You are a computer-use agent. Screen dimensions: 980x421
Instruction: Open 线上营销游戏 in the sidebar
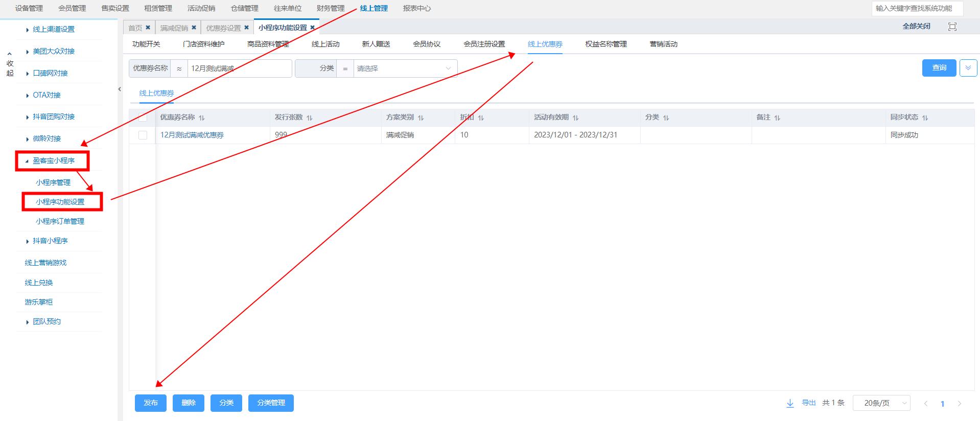tap(45, 263)
